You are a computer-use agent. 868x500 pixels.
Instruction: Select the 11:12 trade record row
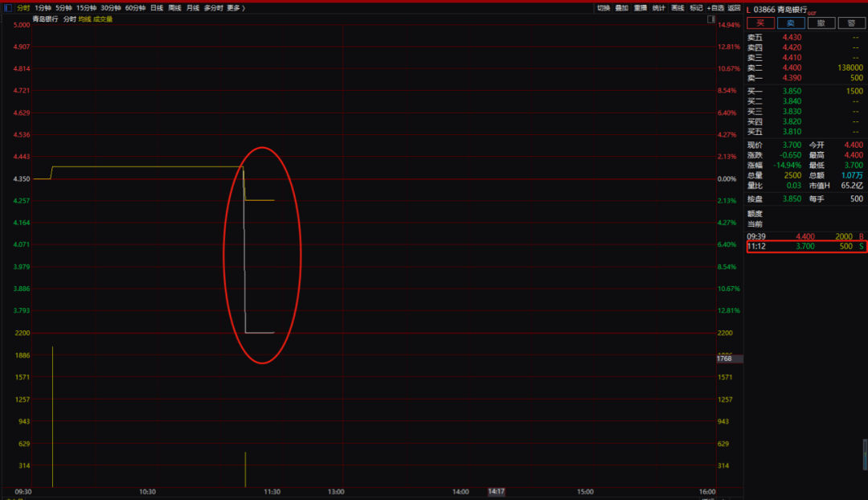coord(805,247)
